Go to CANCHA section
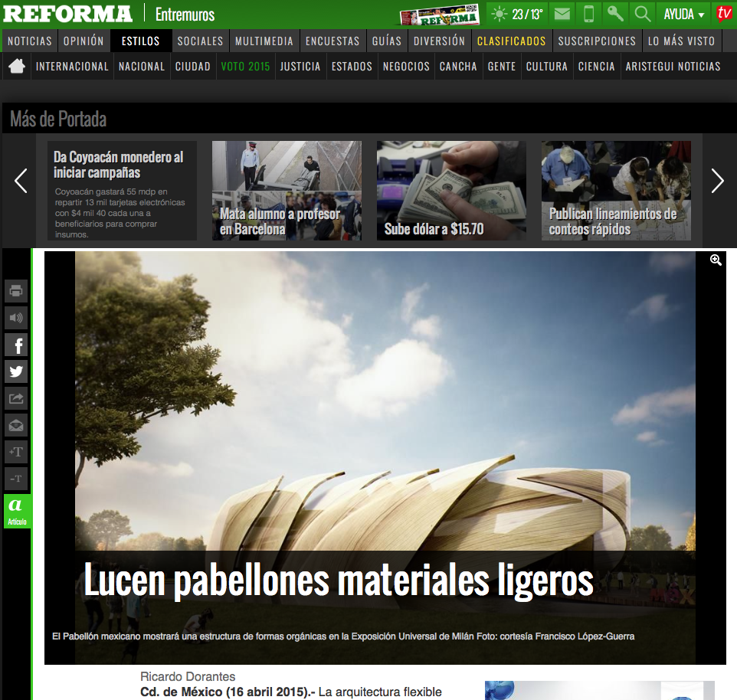Image resolution: width=737 pixels, height=700 pixels. click(458, 66)
